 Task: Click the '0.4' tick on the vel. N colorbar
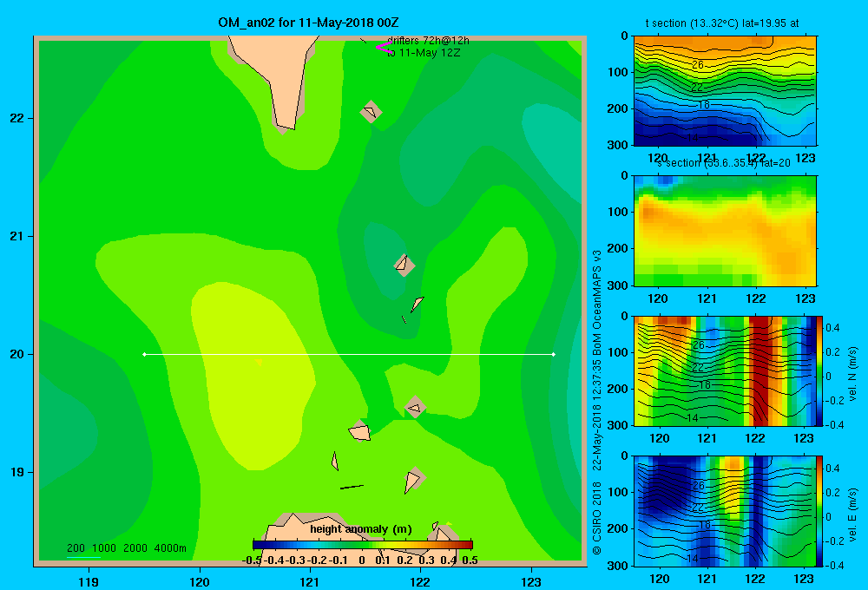(x=832, y=328)
